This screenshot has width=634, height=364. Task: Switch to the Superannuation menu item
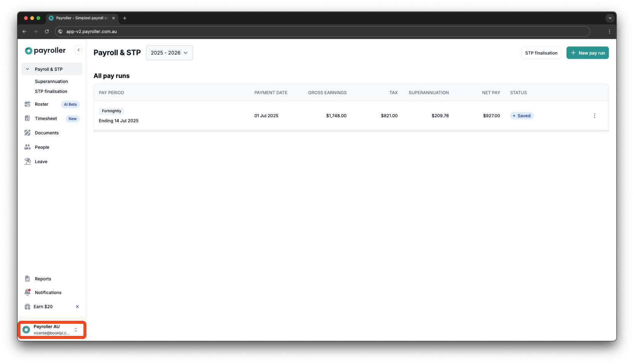[x=51, y=81]
